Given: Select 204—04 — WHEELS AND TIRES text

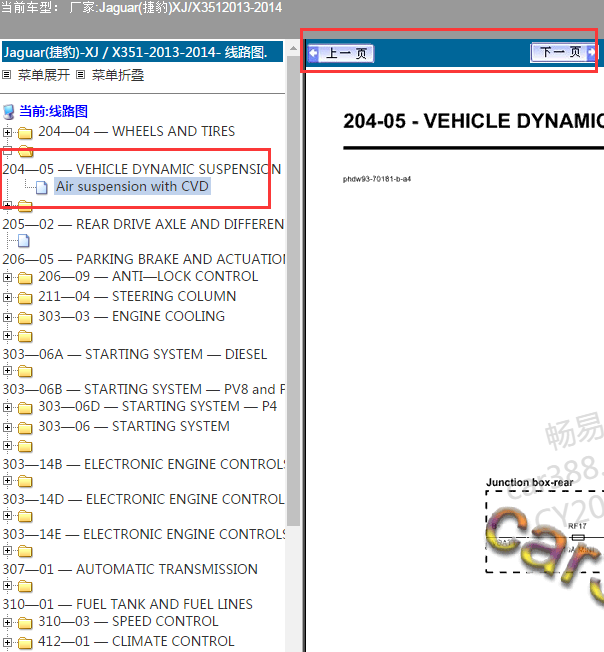Looking at the screenshot, I should pos(136,131).
